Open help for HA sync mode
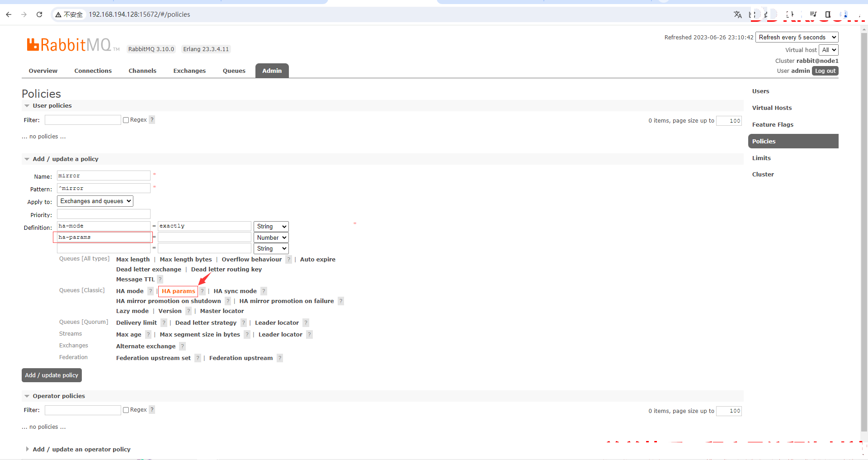The image size is (868, 460). click(x=264, y=291)
